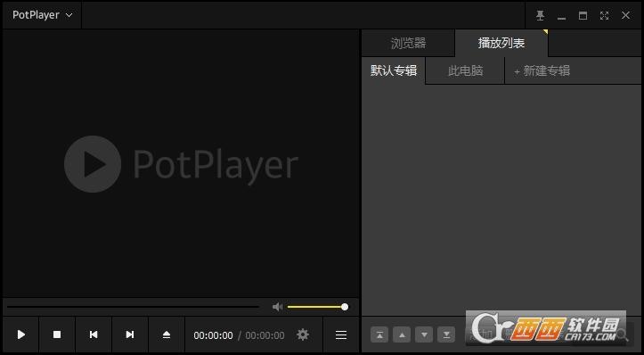Move selected playlist item up
Viewport: 644px width, 355px height.
point(402,334)
